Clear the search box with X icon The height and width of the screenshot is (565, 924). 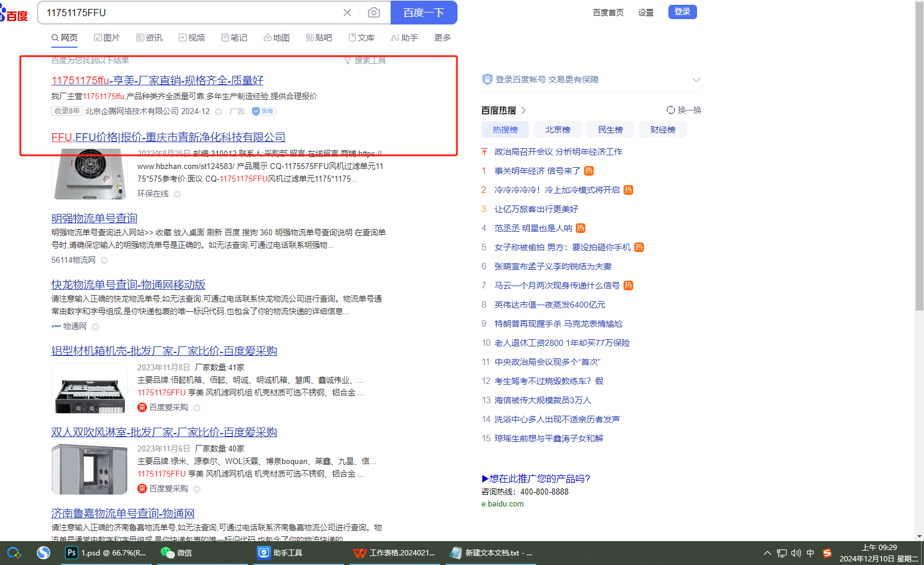[x=347, y=13]
